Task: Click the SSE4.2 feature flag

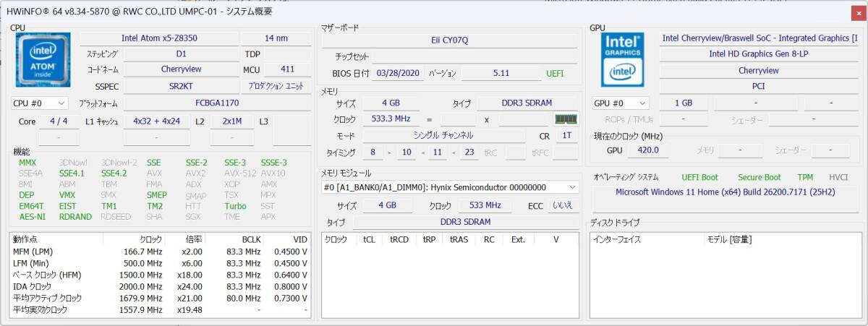Action: pos(114,173)
